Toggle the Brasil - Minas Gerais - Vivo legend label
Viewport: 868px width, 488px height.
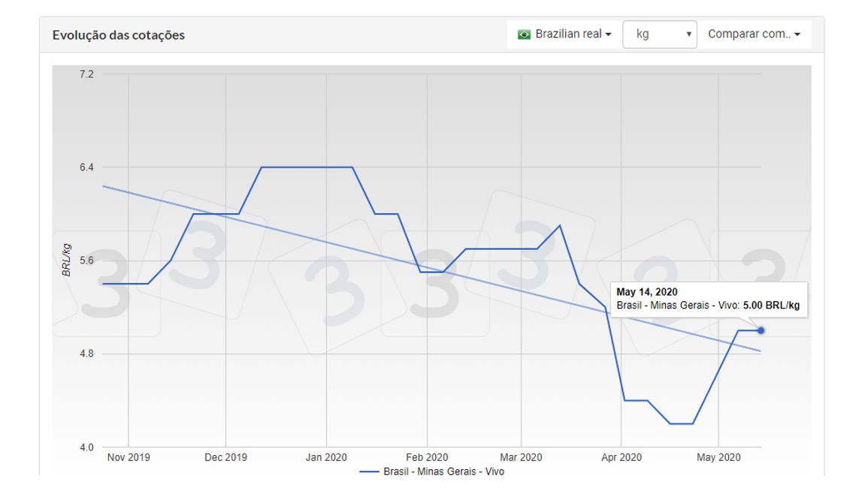(x=443, y=472)
